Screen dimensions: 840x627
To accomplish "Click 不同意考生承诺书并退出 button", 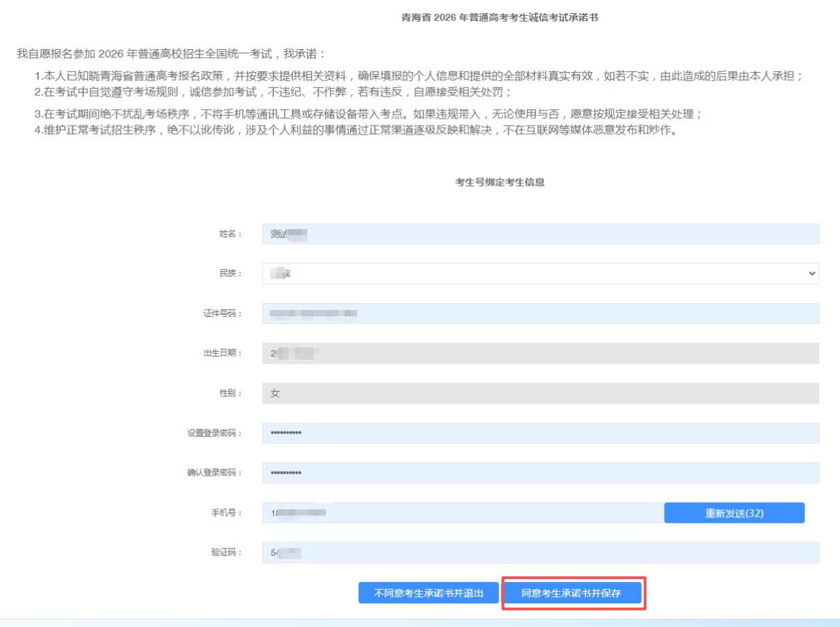I will click(428, 593).
